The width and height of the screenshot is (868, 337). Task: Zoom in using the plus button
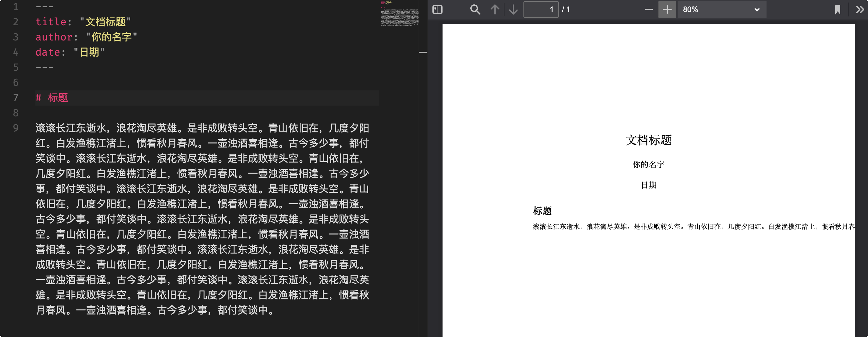coord(667,9)
